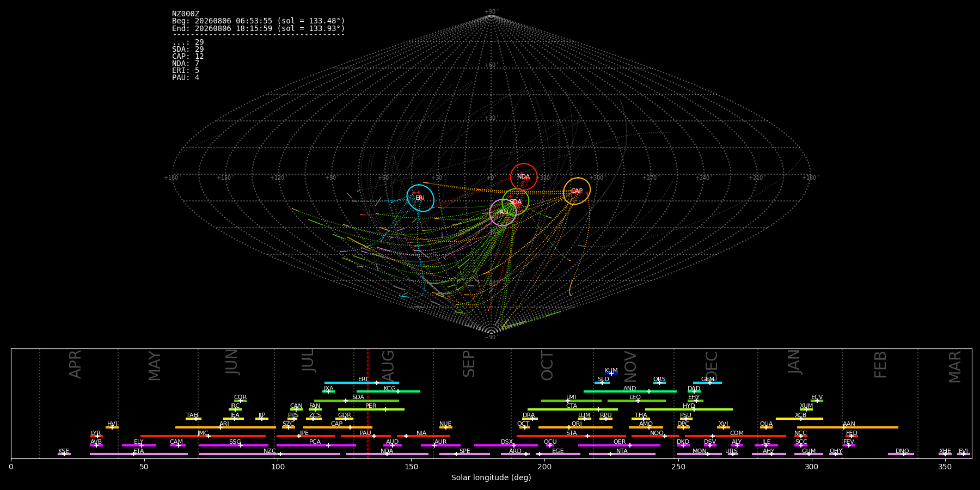Click the orange CAP radiant circle
This screenshot has width=980, height=490.
577,191
